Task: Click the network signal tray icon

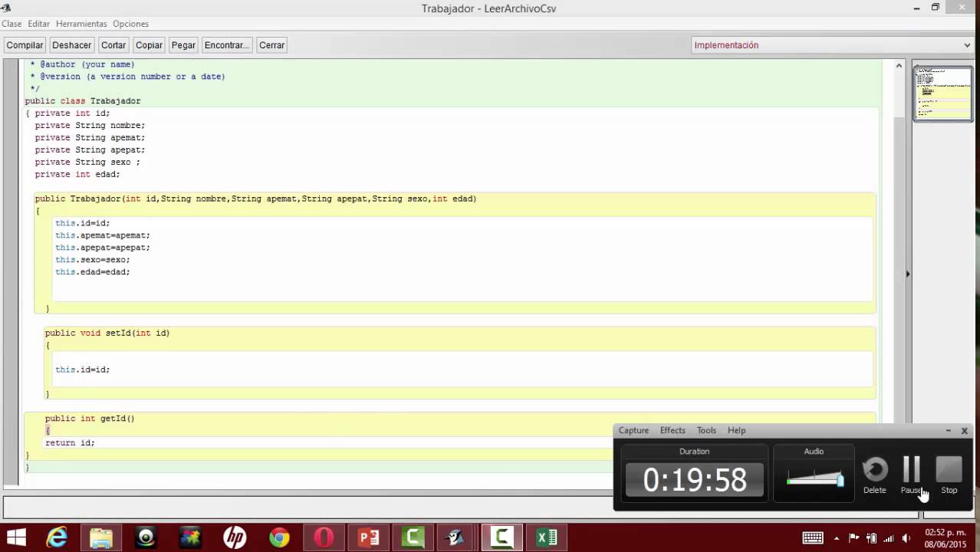Action: (889, 538)
